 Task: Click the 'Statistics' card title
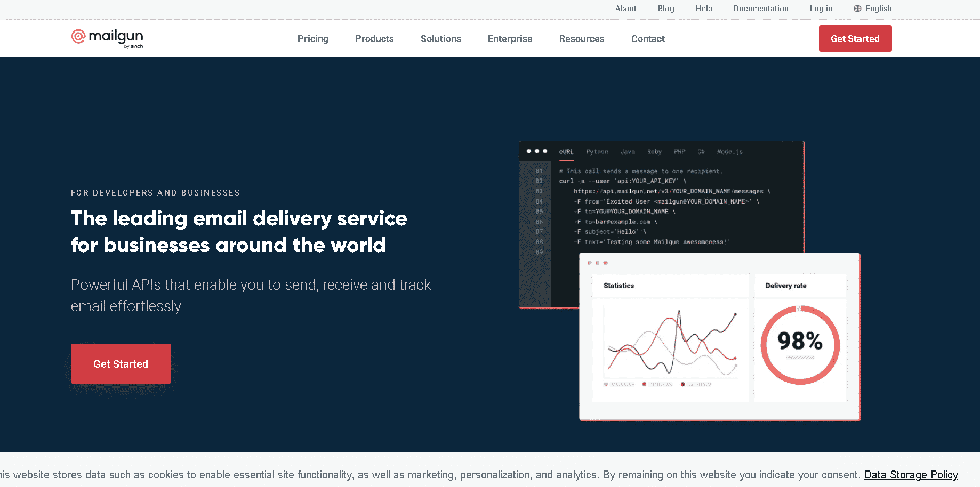(x=618, y=286)
